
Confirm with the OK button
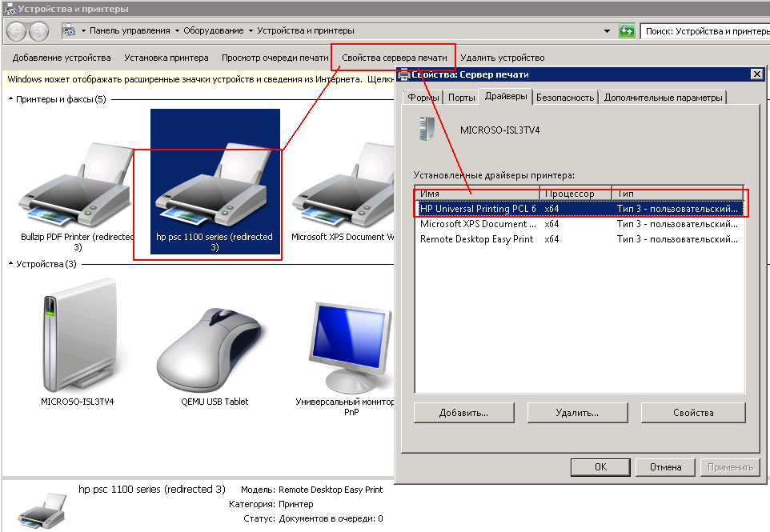tap(600, 467)
